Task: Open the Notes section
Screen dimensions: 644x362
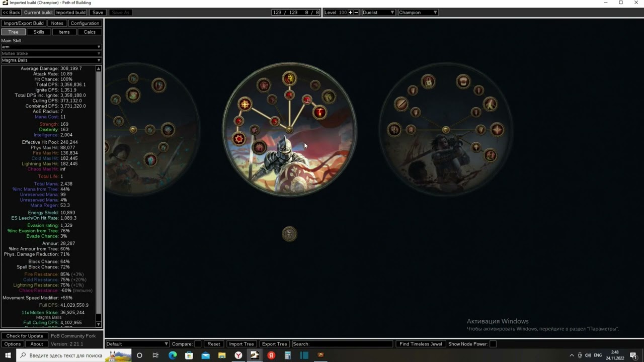Action: tap(57, 23)
